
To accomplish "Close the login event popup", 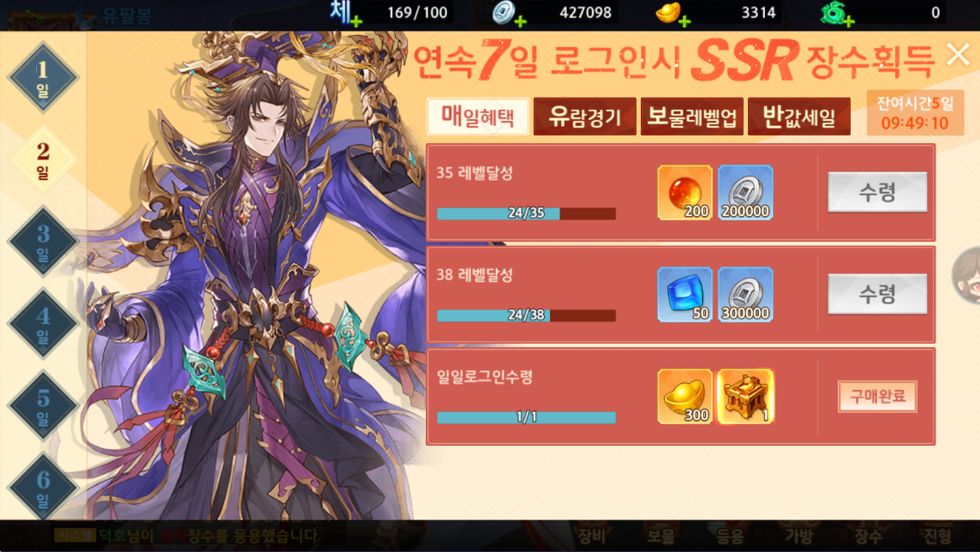I will (958, 54).
